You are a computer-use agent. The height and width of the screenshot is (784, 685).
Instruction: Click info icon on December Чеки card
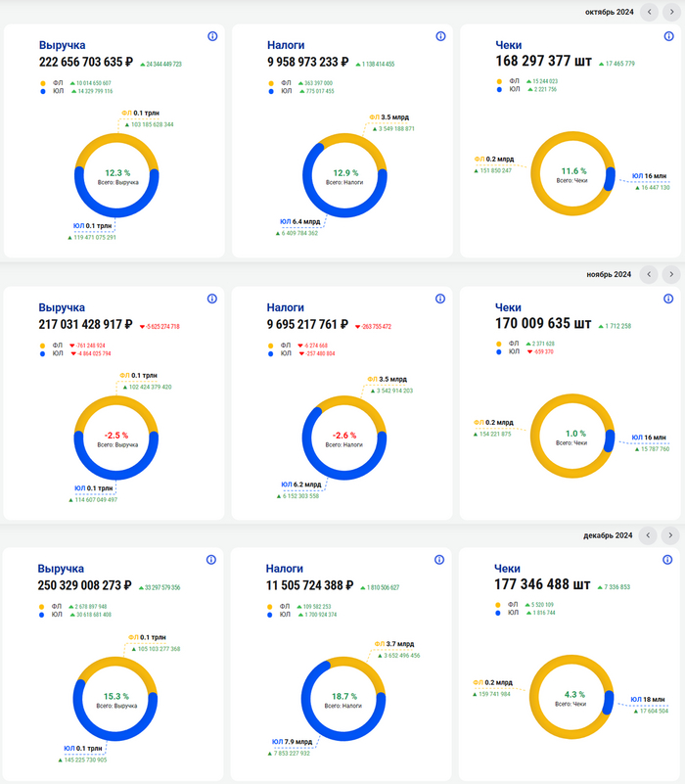pos(668,560)
